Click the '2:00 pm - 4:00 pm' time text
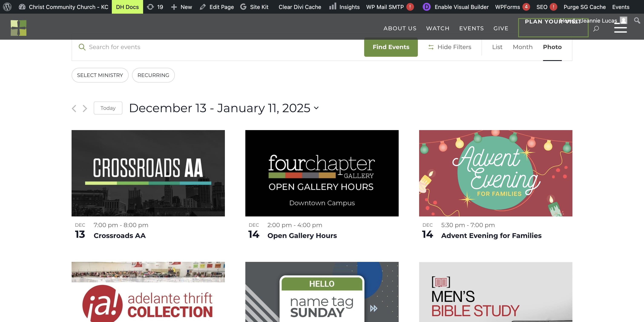The image size is (644, 322). coord(295,225)
